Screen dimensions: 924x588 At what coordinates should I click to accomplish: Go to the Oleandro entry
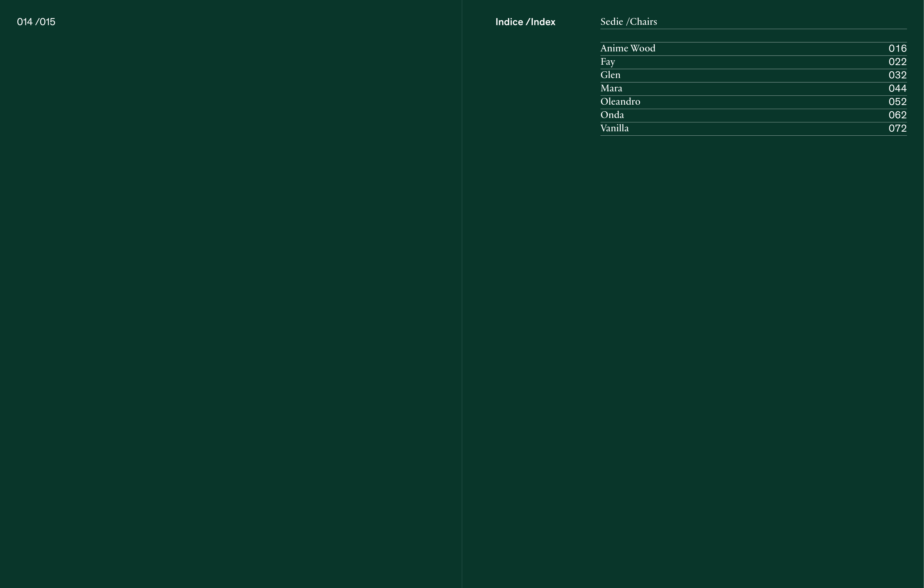620,102
